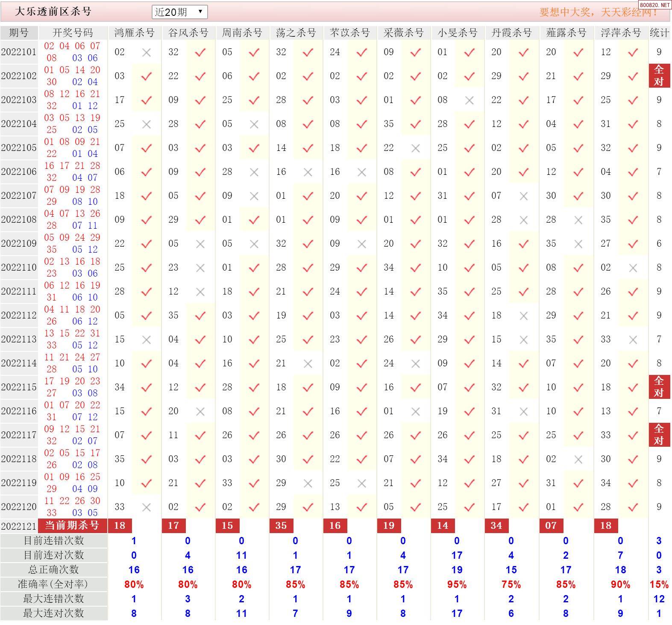Click the 蓷露杀号 column header
Viewport: 672px width, 625px height.
566,32
